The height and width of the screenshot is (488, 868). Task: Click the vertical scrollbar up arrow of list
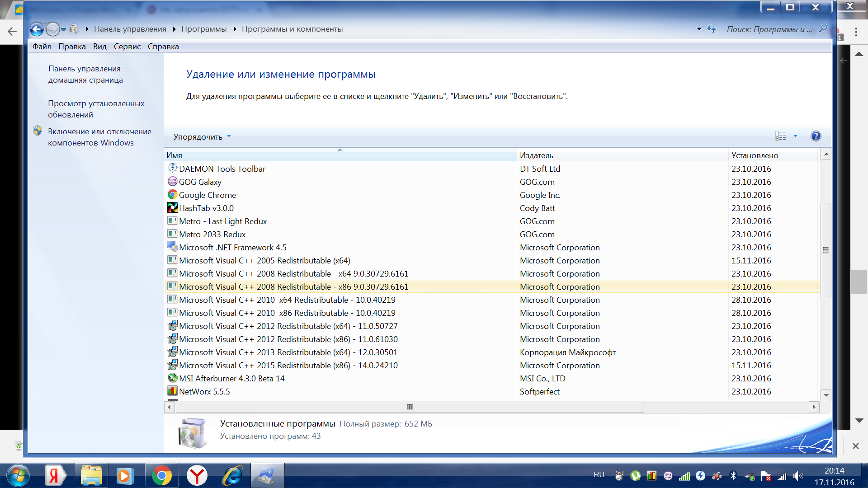(826, 154)
